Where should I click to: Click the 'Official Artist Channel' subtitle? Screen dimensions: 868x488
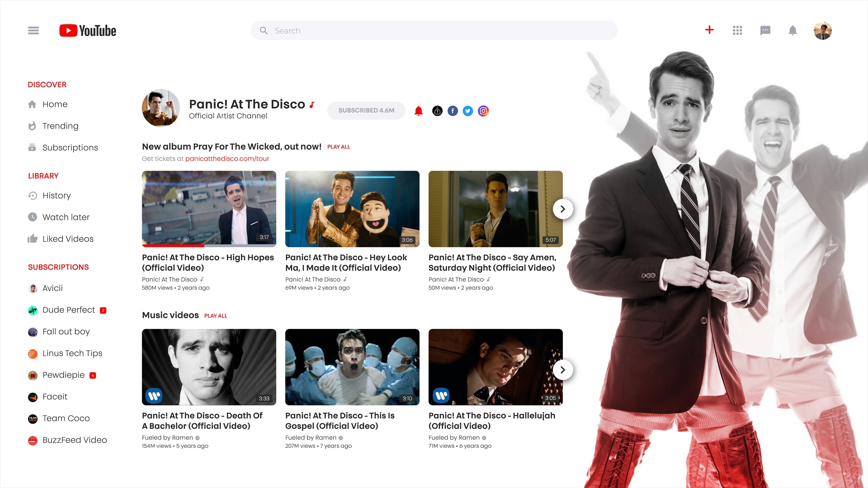click(x=228, y=116)
